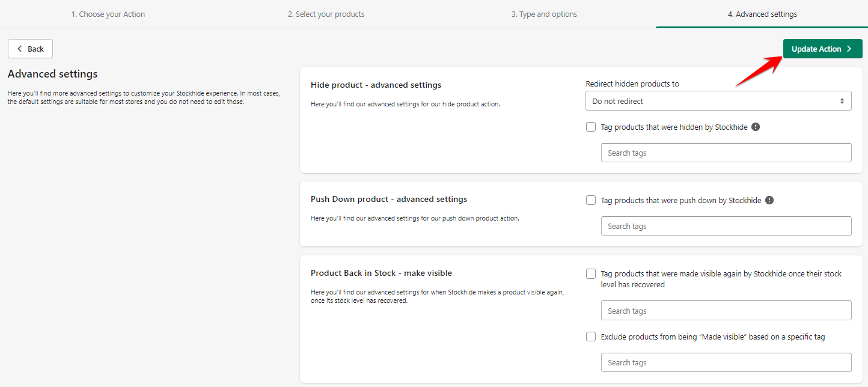Focus Search tags field under Push Down product
Viewport: 868px width, 387px height.
[x=726, y=226]
